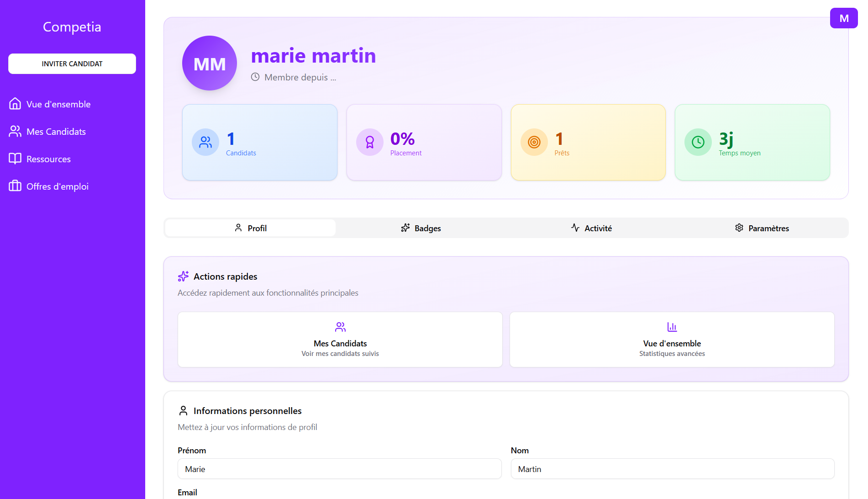Click the open book Ressources icon
This screenshot has width=868, height=499.
click(15, 159)
